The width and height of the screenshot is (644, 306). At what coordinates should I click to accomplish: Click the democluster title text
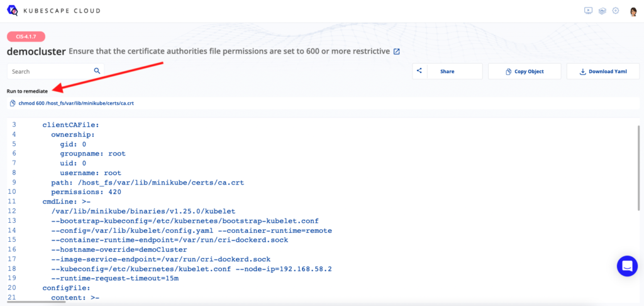tap(36, 52)
